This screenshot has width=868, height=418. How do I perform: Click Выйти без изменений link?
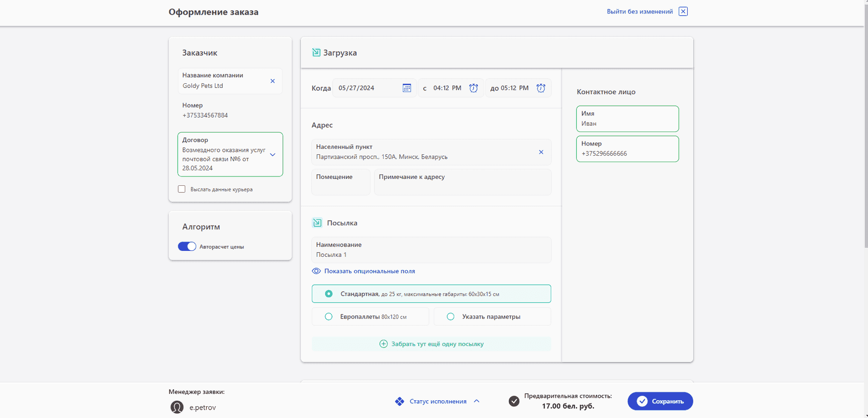[639, 11]
